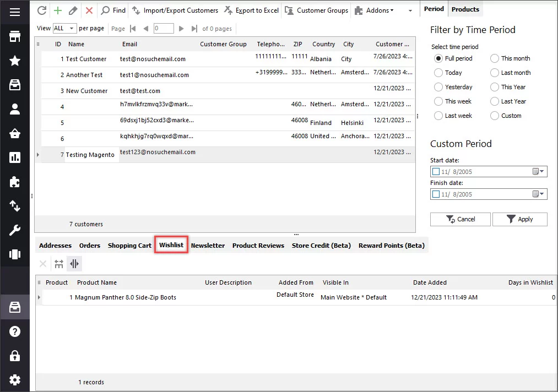The width and height of the screenshot is (558, 392).
Task: Open the help question mark icon
Action: (14, 331)
